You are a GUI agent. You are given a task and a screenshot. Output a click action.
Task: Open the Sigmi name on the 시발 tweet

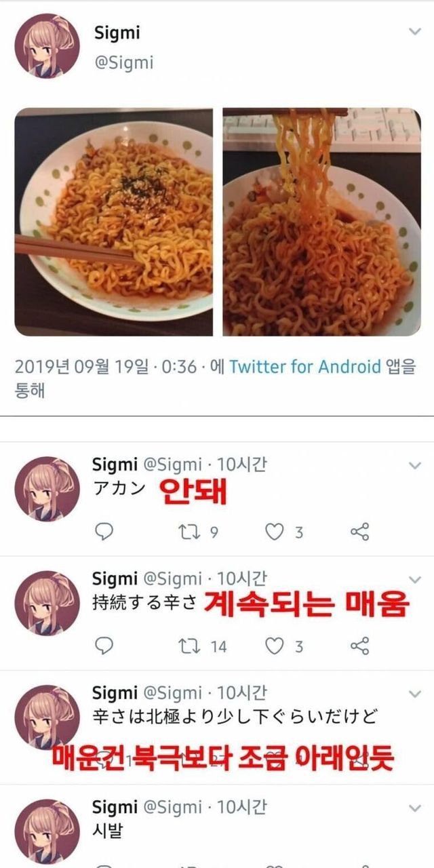[x=114, y=807]
